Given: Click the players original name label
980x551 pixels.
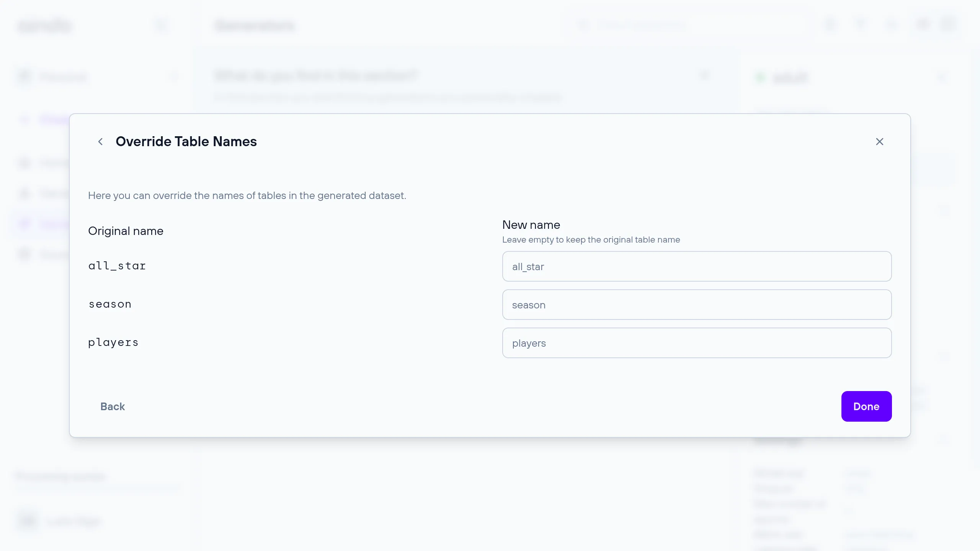Looking at the screenshot, I should [113, 342].
